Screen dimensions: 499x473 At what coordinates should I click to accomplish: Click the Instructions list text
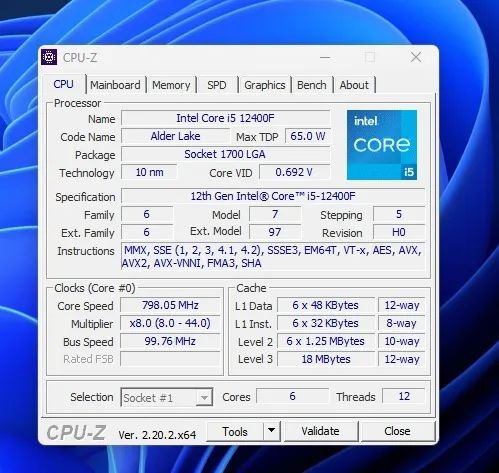[273, 257]
